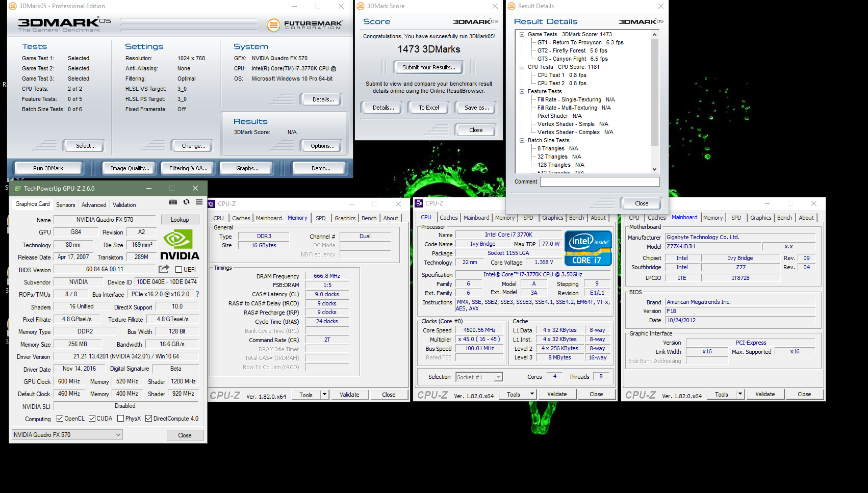Click Run 3DMark button
Image resolution: width=868 pixels, height=493 pixels.
pyautogui.click(x=48, y=168)
